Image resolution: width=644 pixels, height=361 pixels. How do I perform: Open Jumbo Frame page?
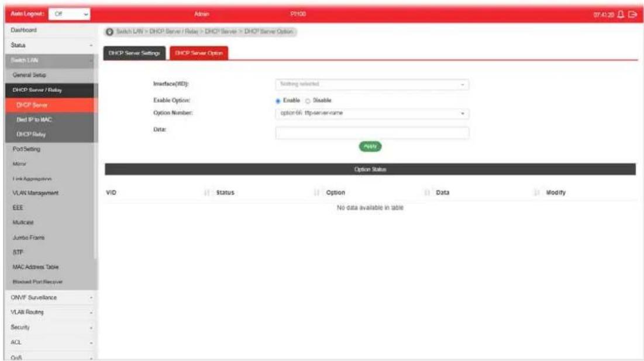point(50,238)
